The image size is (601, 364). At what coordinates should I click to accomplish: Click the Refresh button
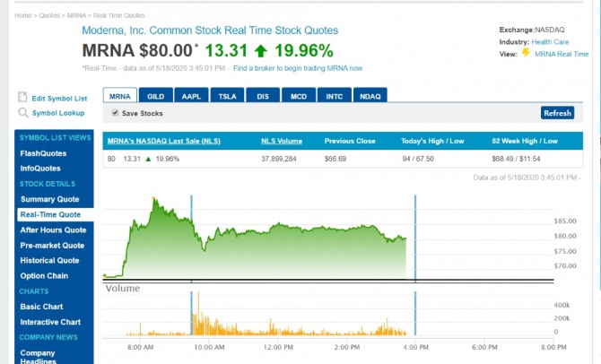pos(557,113)
